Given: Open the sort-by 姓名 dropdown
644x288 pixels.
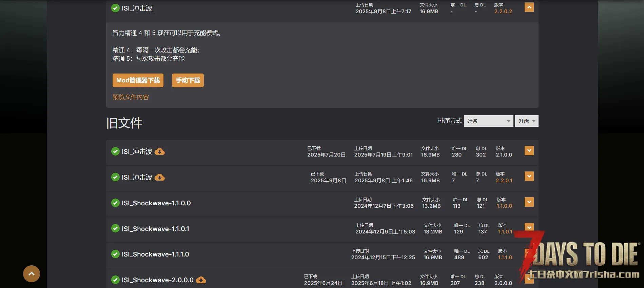Looking at the screenshot, I should point(488,121).
